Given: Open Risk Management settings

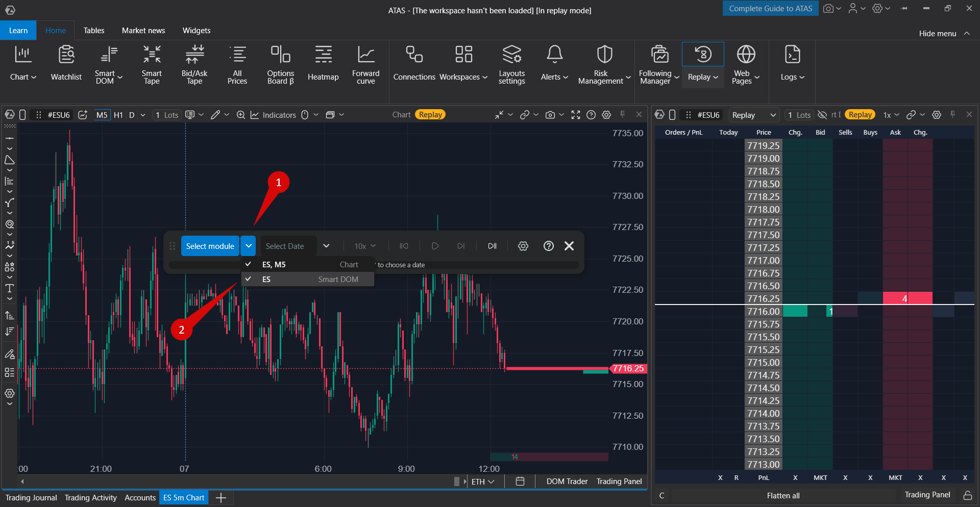Looking at the screenshot, I should (601, 64).
